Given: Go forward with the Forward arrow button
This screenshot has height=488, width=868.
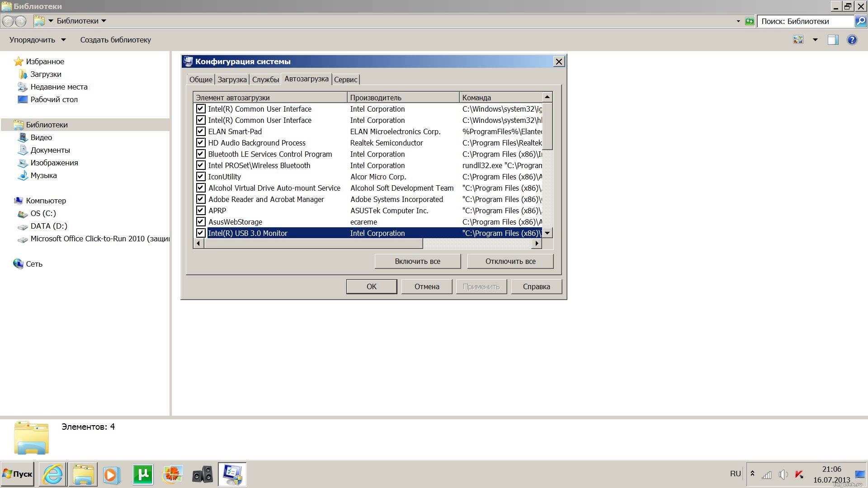Looking at the screenshot, I should [x=21, y=21].
